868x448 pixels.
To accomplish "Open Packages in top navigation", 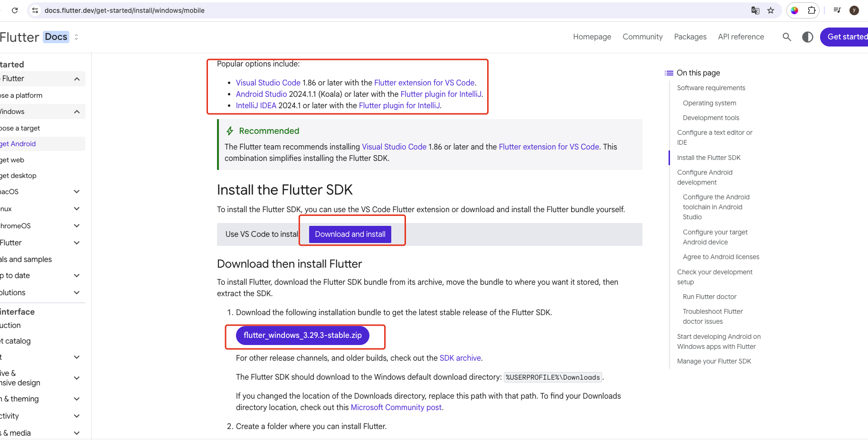I will (x=690, y=37).
